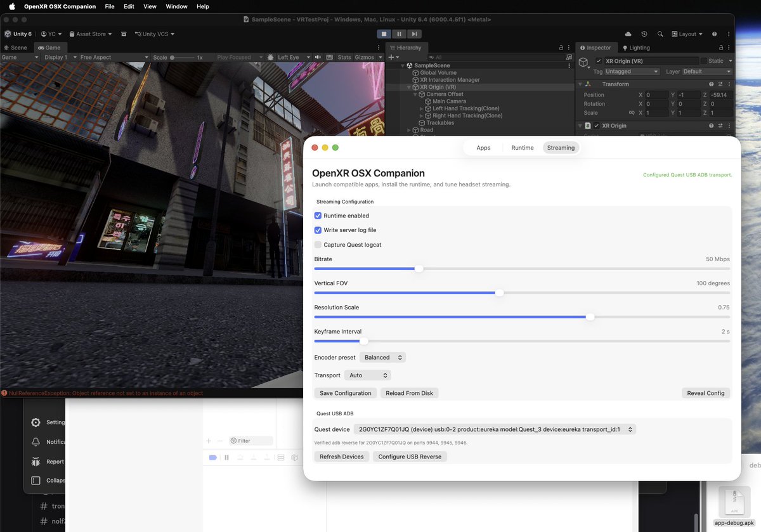Step one frame forward in Unity
Viewport: 761px width, 532px height.
[413, 34]
